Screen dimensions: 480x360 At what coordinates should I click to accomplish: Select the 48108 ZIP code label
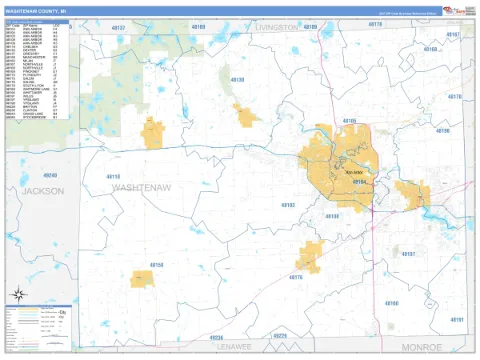332,216
